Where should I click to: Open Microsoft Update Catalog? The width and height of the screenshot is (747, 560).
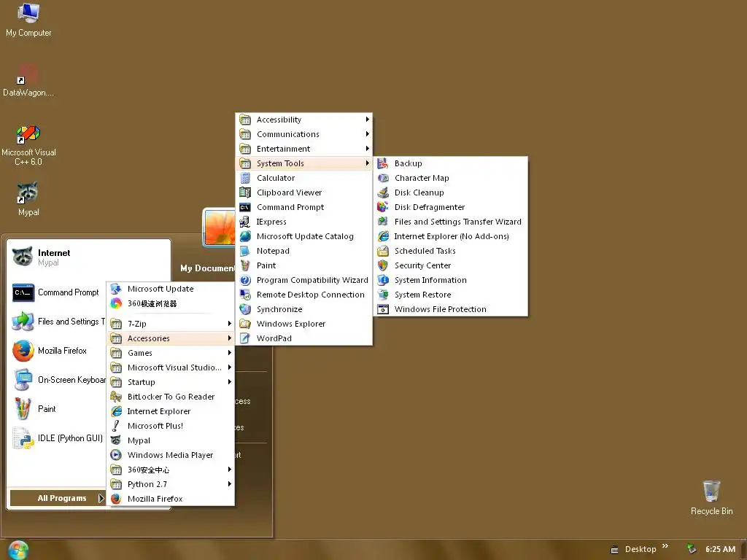tap(304, 236)
